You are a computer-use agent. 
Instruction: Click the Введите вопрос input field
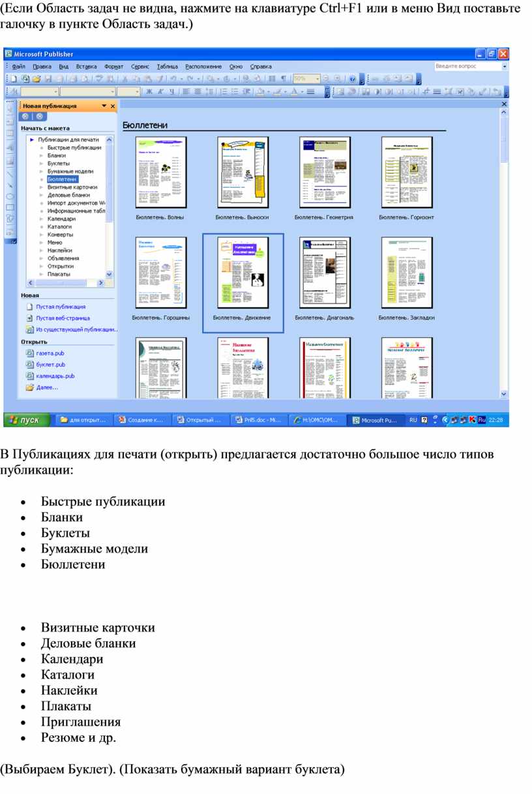467,67
